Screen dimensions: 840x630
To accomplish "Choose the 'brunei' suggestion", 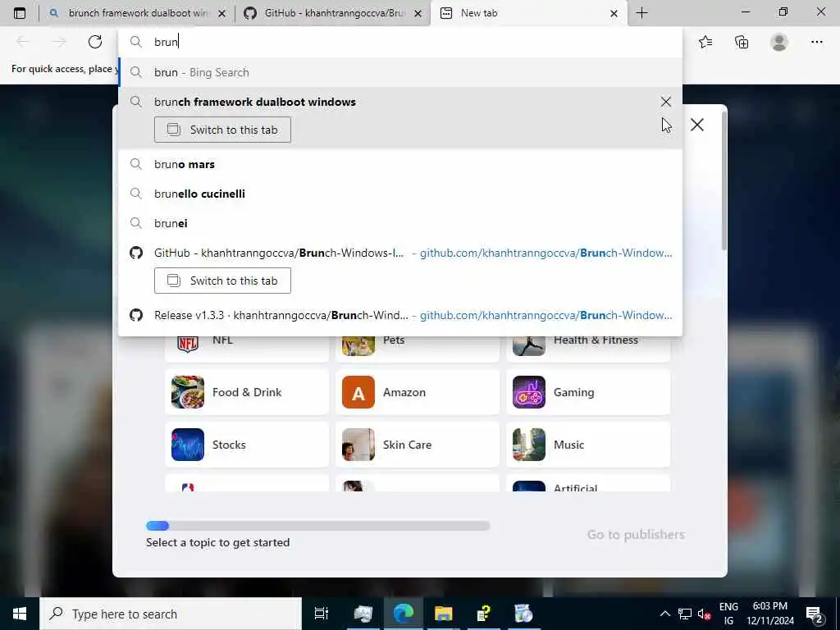I will click(x=400, y=223).
